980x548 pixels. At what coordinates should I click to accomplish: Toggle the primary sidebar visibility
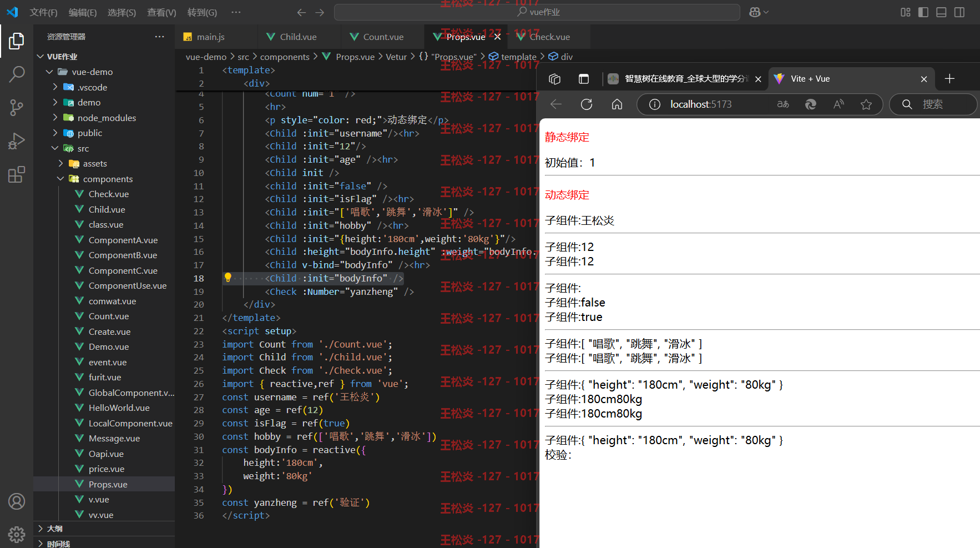[x=923, y=12]
